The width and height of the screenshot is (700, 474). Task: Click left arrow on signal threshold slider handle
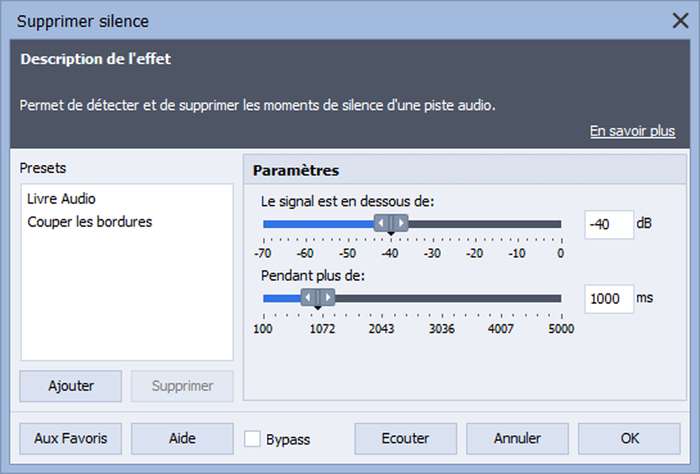[381, 223]
